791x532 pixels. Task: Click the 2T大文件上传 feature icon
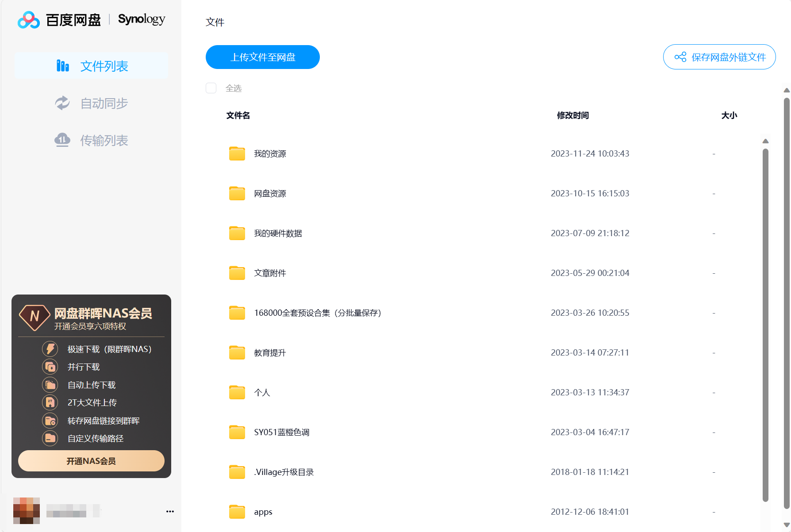50,402
